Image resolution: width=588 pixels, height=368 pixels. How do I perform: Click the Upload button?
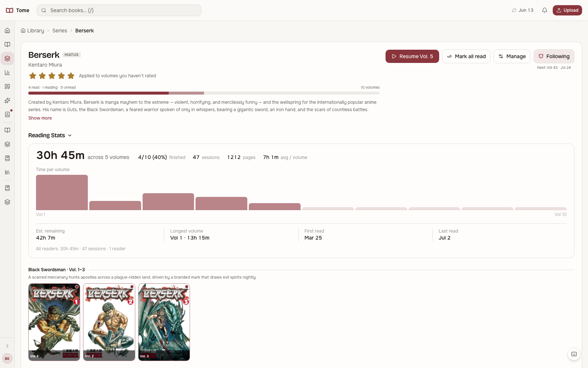point(567,10)
